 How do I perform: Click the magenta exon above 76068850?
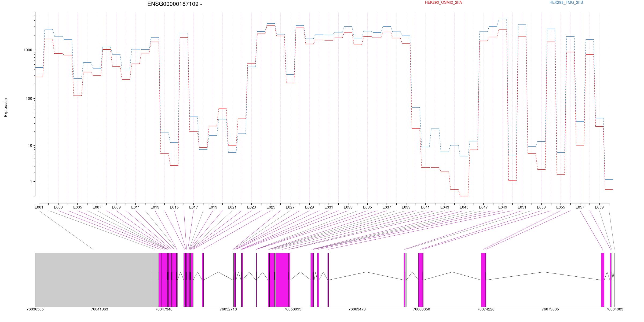[x=421, y=280]
